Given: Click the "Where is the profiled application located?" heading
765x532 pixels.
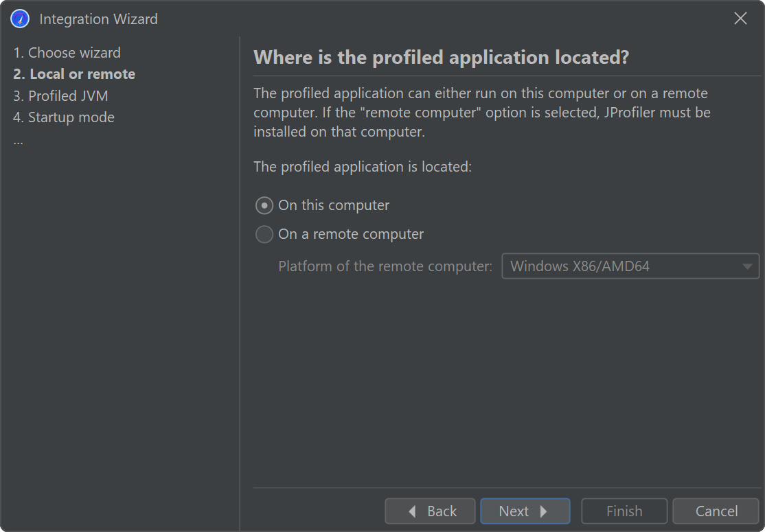Looking at the screenshot, I should point(441,58).
